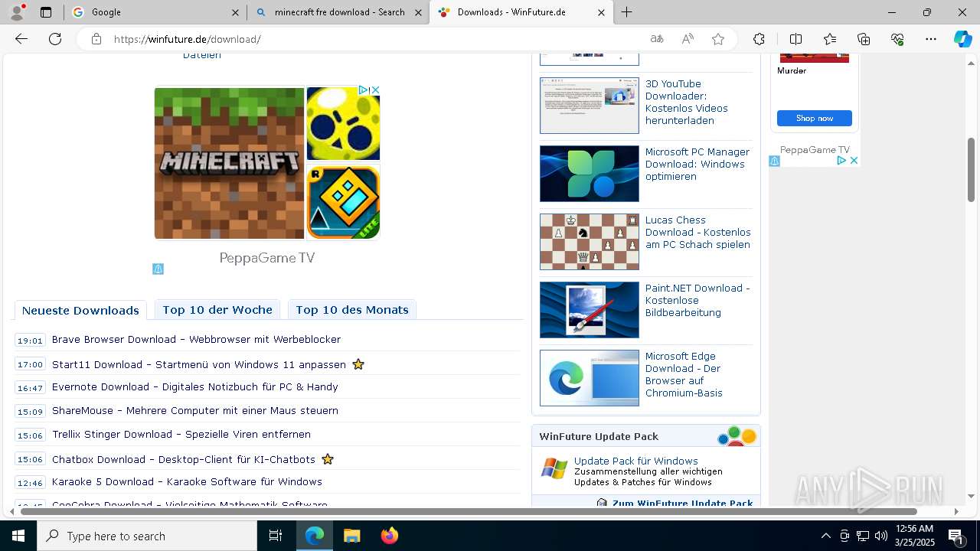Screen dimensions: 980x551
Task: Click the Shop now ad button
Action: click(815, 118)
